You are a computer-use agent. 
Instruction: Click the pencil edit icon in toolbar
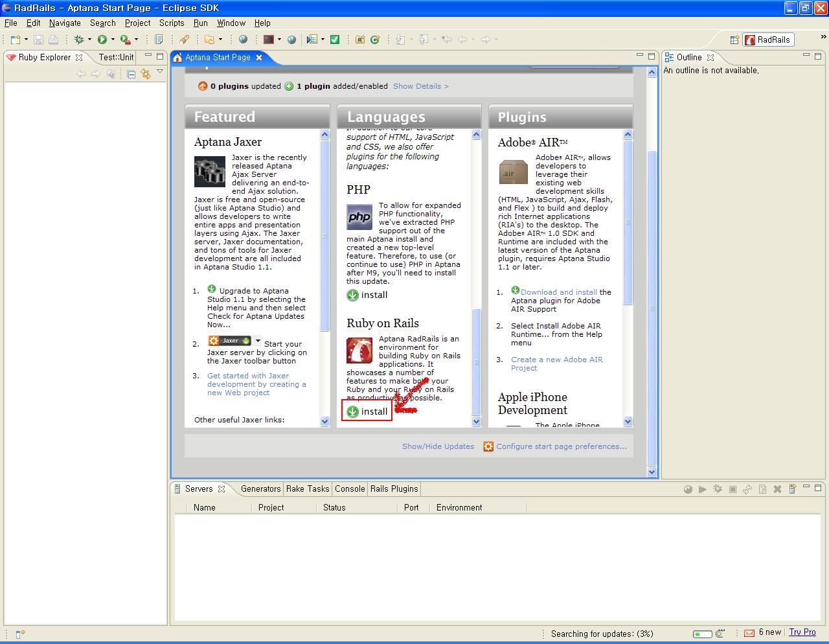(x=185, y=40)
